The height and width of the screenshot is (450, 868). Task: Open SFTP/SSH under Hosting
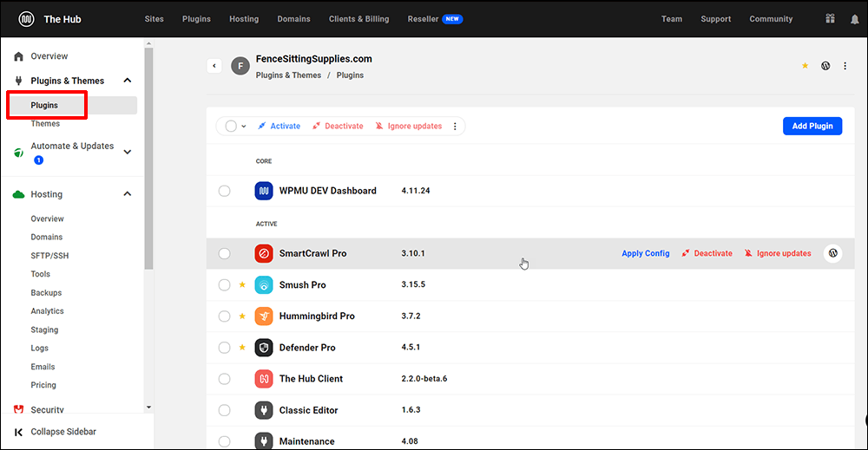[49, 256]
